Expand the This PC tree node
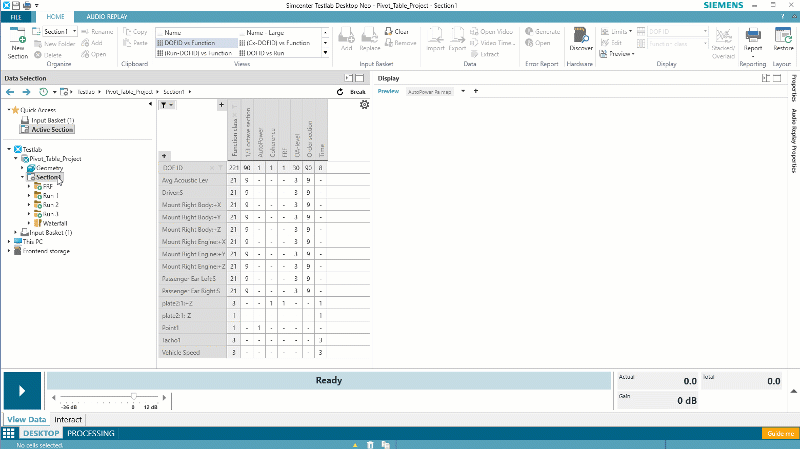 click(x=9, y=242)
